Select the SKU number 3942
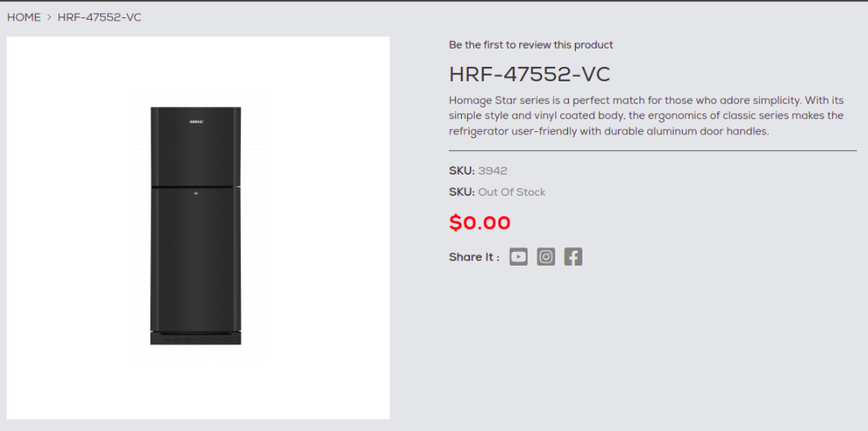The image size is (868, 431). 492,171
